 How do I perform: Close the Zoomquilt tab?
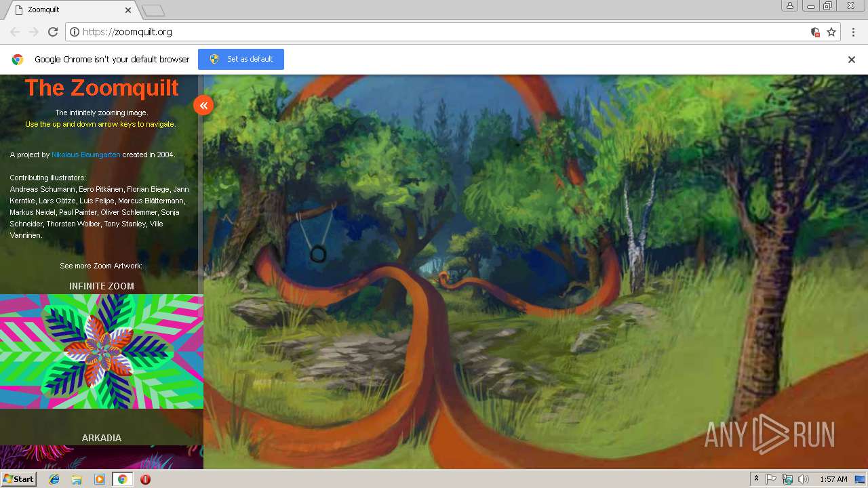128,10
